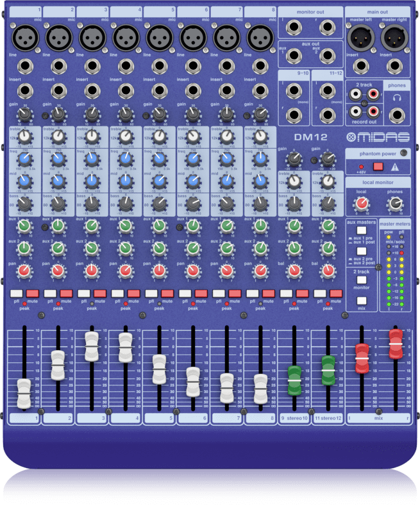The width and height of the screenshot is (420, 513).
Task: Click the channel 2 treble knob
Action: click(x=58, y=137)
